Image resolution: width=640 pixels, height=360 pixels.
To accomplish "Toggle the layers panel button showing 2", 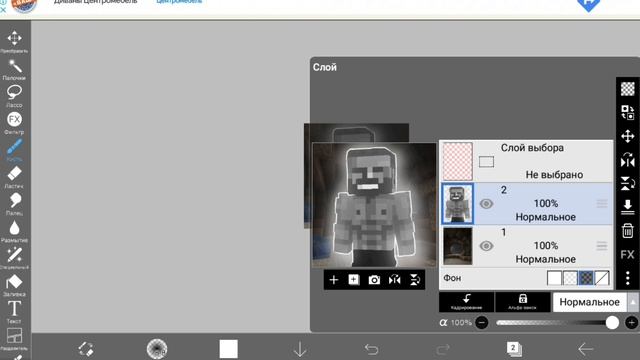I will 514,349.
